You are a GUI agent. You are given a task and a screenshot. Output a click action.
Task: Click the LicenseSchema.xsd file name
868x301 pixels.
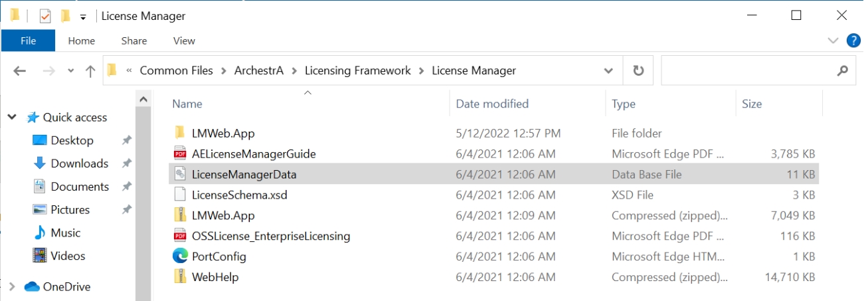239,195
